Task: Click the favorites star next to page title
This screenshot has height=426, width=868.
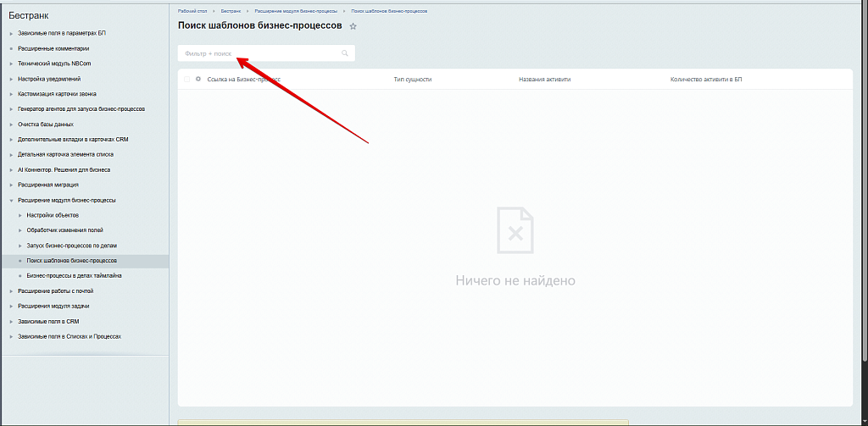Action: tap(353, 27)
